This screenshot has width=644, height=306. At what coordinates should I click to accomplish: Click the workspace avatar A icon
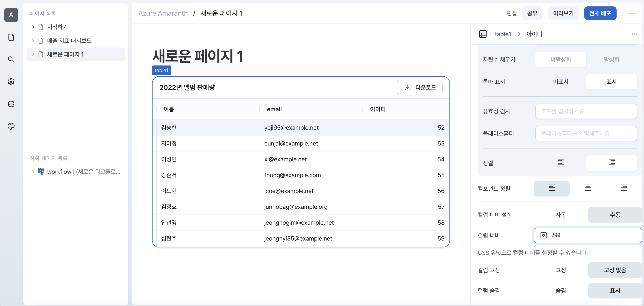pyautogui.click(x=11, y=15)
